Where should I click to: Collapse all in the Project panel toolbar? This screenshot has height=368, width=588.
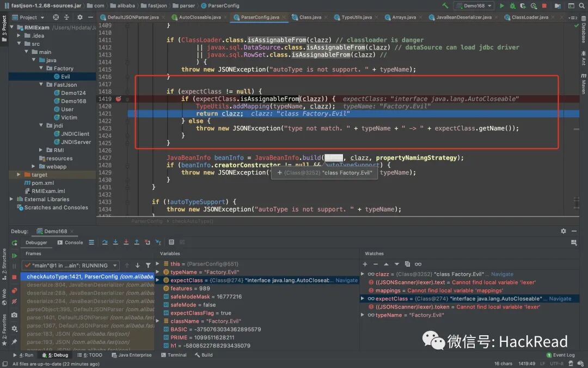[67, 17]
